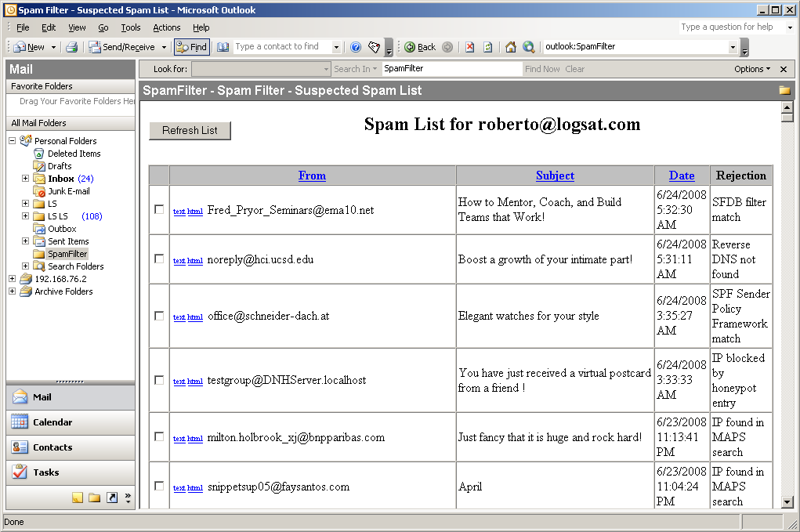Tick the checkbox for milton.holbrook_xj@bnpparibas.com
The image size is (800, 532).
pos(159,437)
